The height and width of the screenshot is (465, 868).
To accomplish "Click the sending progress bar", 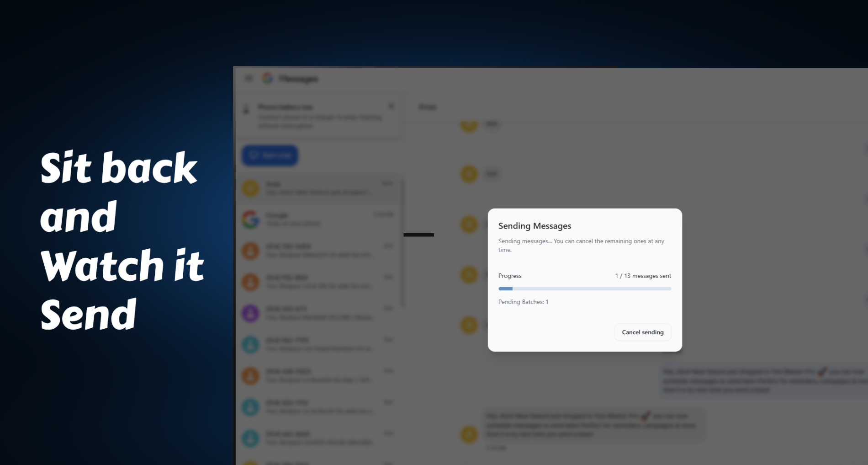I will click(x=585, y=289).
